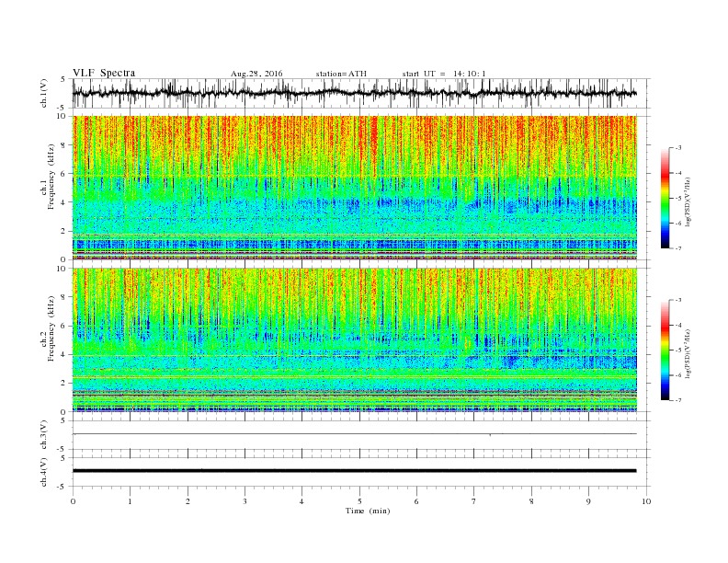Screen dimensions: 728x563
Task: Click time axis tick label "0" at bottom
Action: (x=73, y=501)
